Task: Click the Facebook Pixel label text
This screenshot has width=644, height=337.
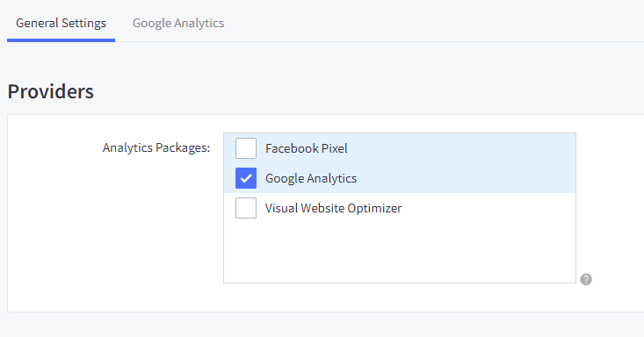Action: click(x=307, y=148)
